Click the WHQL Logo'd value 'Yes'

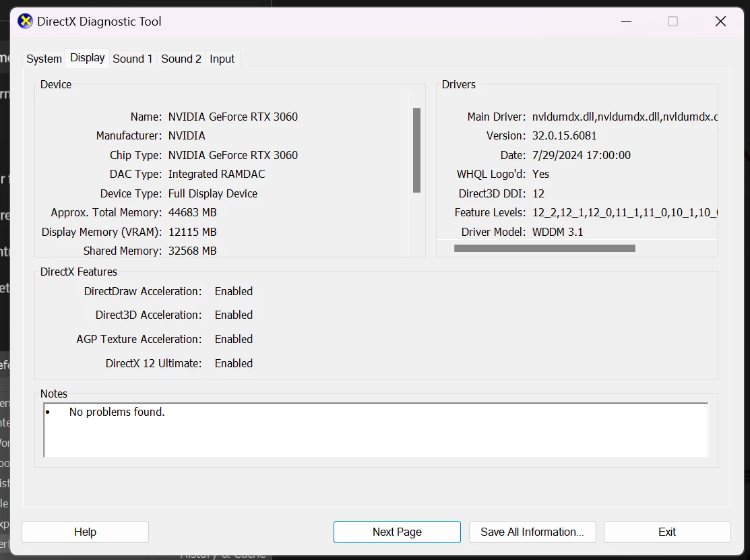point(540,174)
